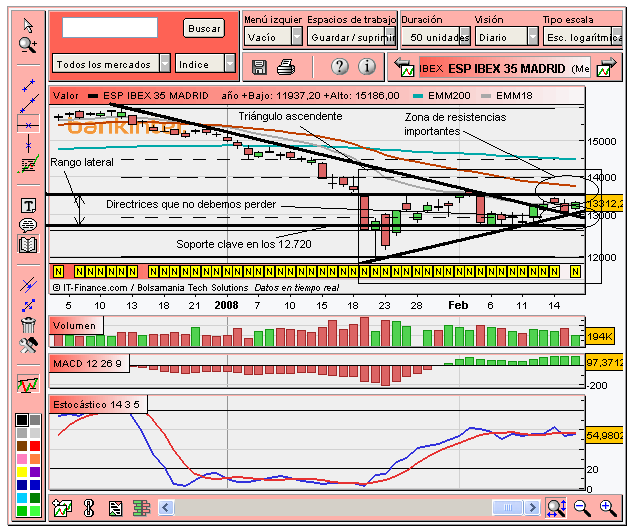Screen dimensions: 631x532
Task: Select the horizontal line drawing tool
Action: (x=28, y=125)
